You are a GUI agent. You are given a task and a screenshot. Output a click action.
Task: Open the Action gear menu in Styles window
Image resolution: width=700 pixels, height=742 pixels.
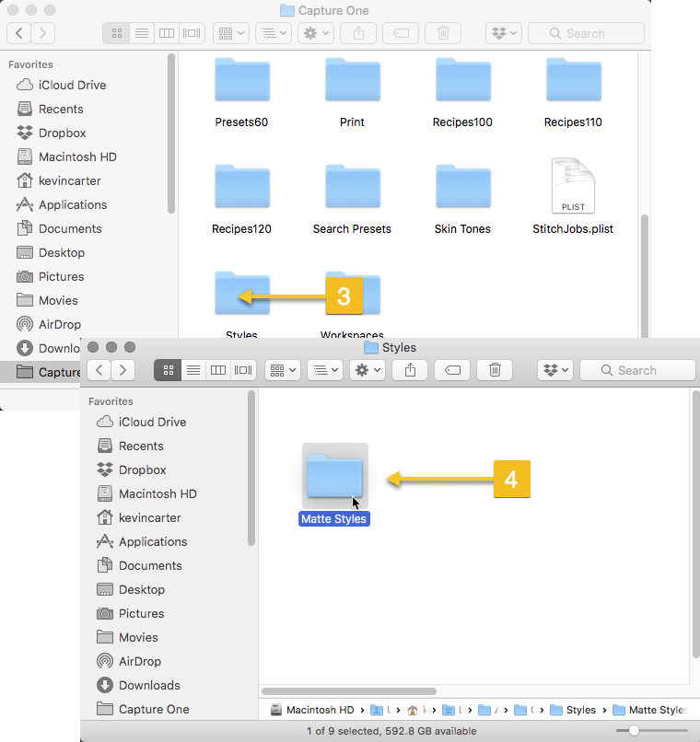click(x=367, y=370)
